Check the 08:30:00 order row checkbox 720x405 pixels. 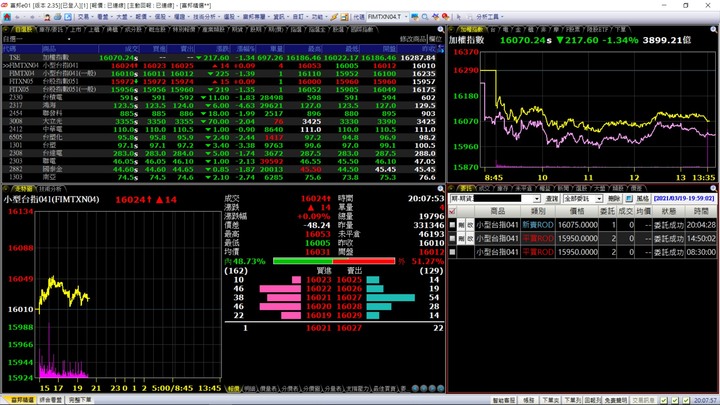(x=452, y=252)
